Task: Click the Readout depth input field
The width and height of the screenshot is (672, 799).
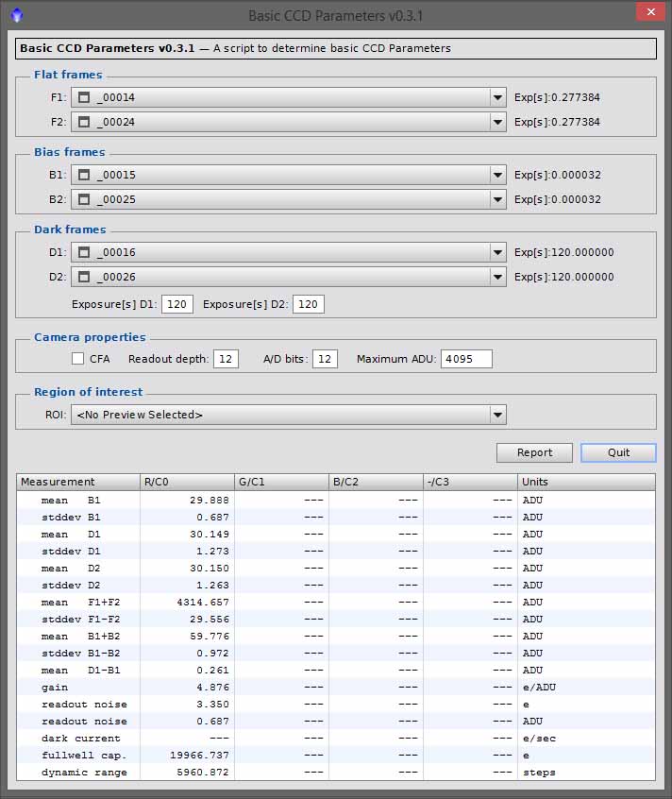Action: 225,359
